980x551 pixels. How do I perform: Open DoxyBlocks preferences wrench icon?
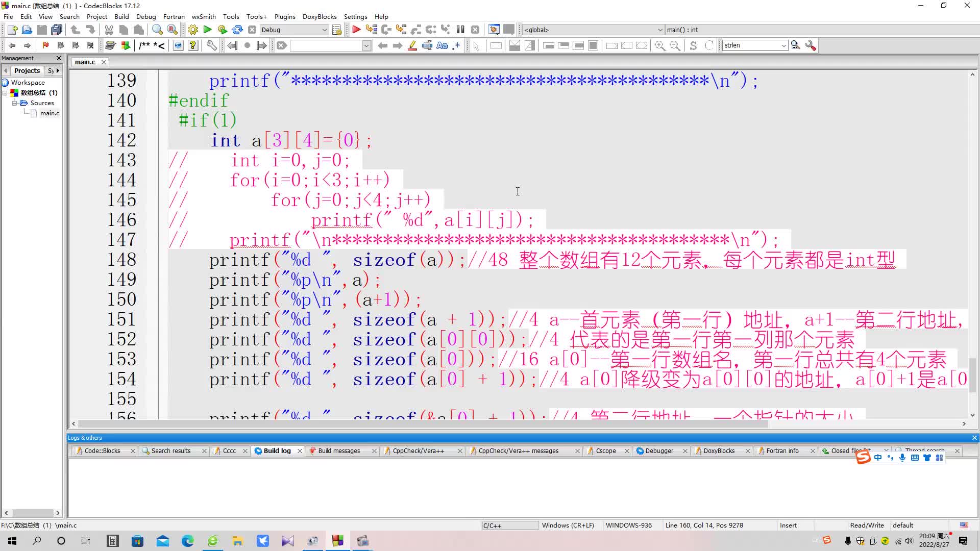point(211,45)
